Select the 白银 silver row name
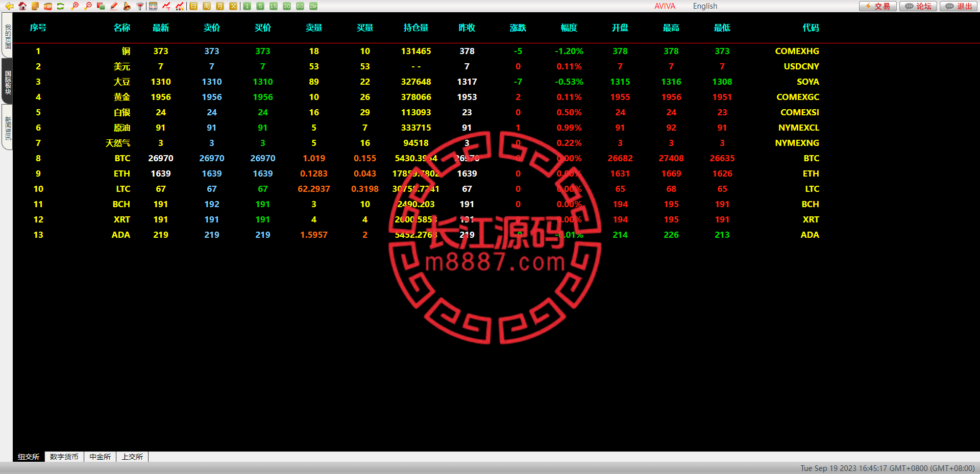Viewport: 980px width, 474px height. (x=122, y=112)
